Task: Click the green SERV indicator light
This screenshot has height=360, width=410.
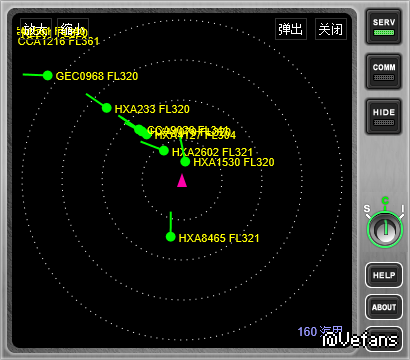Action: point(384,33)
